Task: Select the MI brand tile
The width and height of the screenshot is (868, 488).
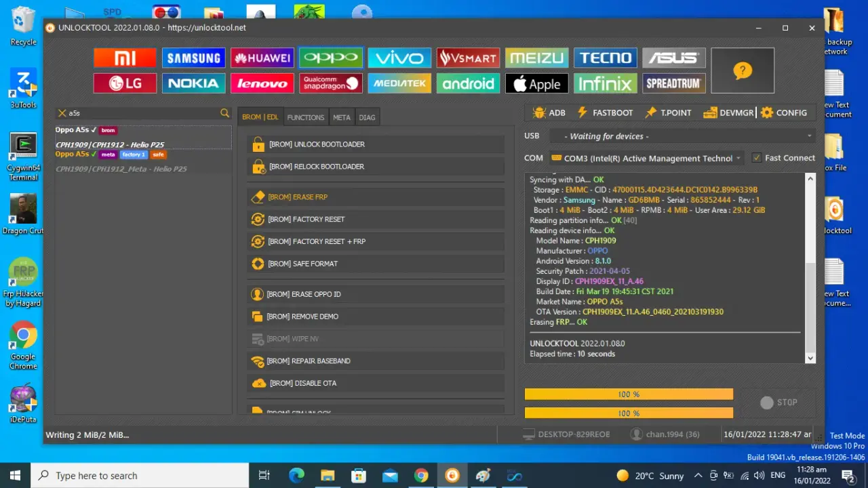Action: coord(125,58)
